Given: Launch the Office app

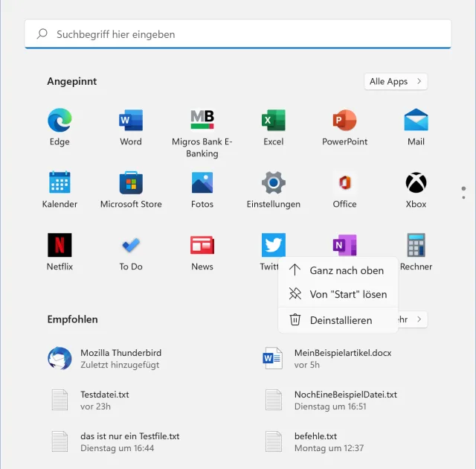Looking at the screenshot, I should pyautogui.click(x=344, y=190).
